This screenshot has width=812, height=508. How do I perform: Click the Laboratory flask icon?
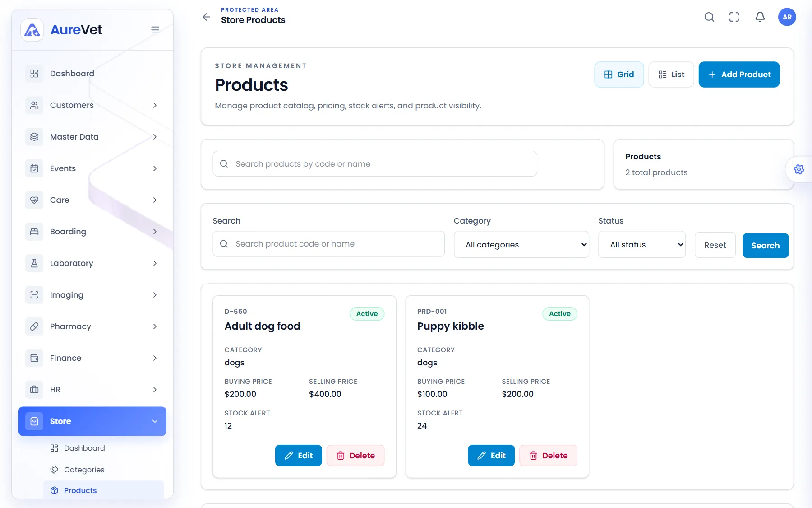point(34,263)
